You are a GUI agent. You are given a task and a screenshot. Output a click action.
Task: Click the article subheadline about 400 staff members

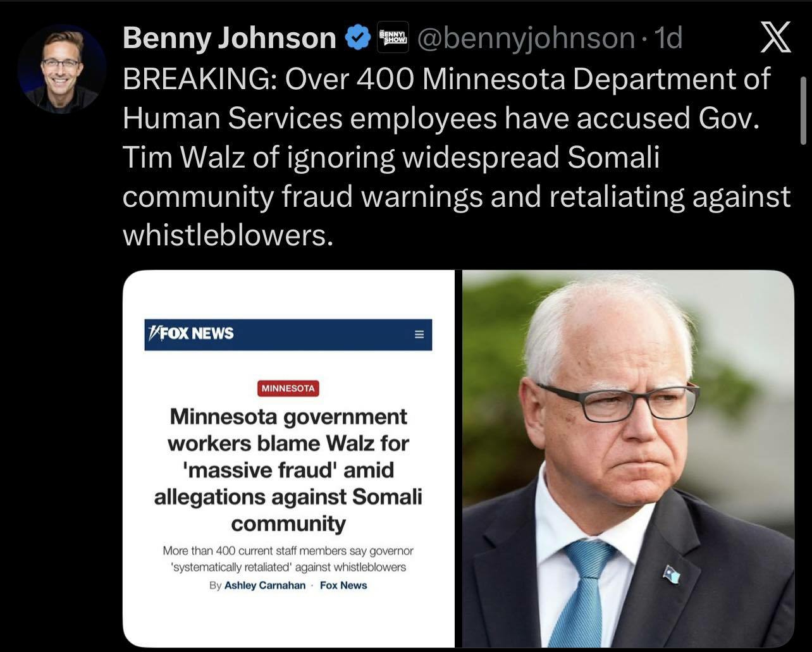click(288, 559)
